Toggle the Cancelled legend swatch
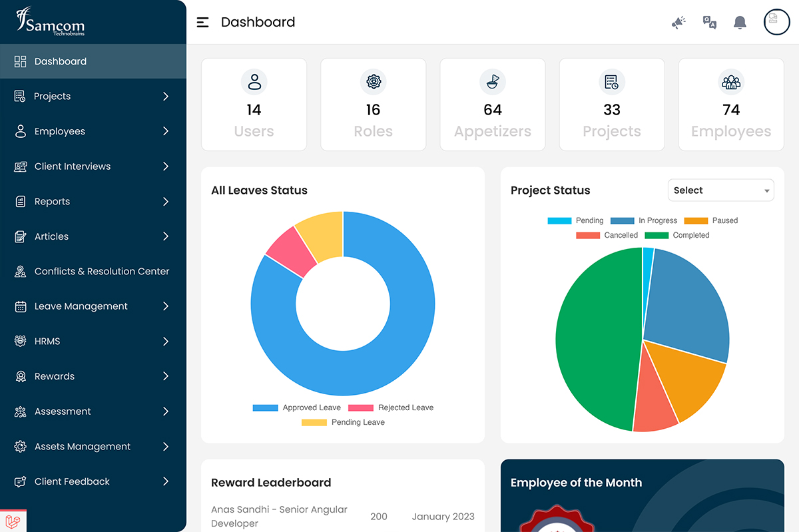This screenshot has width=799, height=532. pyautogui.click(x=587, y=236)
